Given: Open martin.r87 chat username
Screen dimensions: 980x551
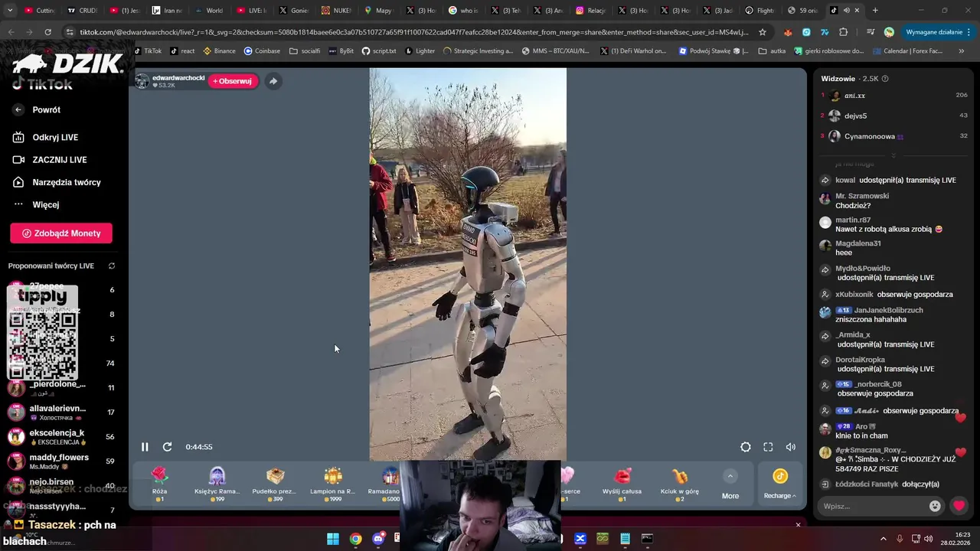Looking at the screenshot, I should 853,220.
